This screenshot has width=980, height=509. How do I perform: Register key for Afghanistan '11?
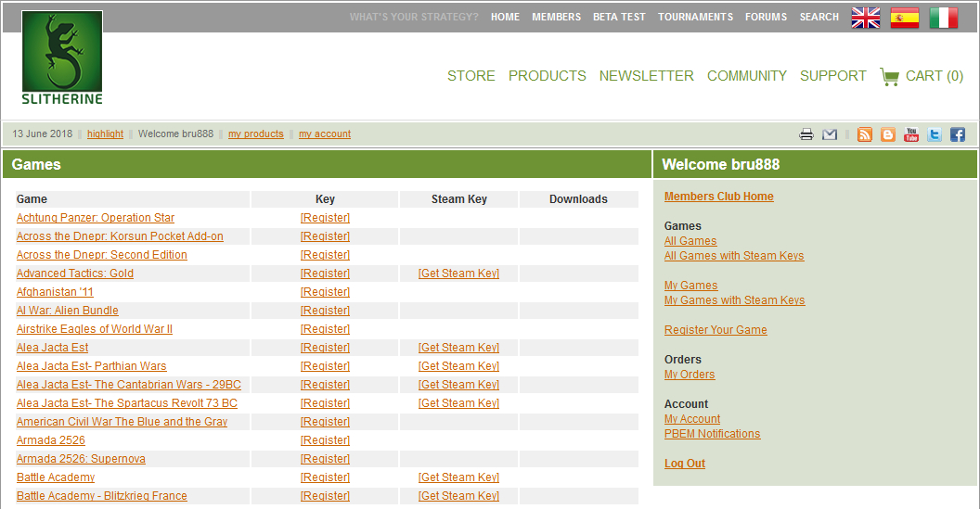pyautogui.click(x=325, y=292)
